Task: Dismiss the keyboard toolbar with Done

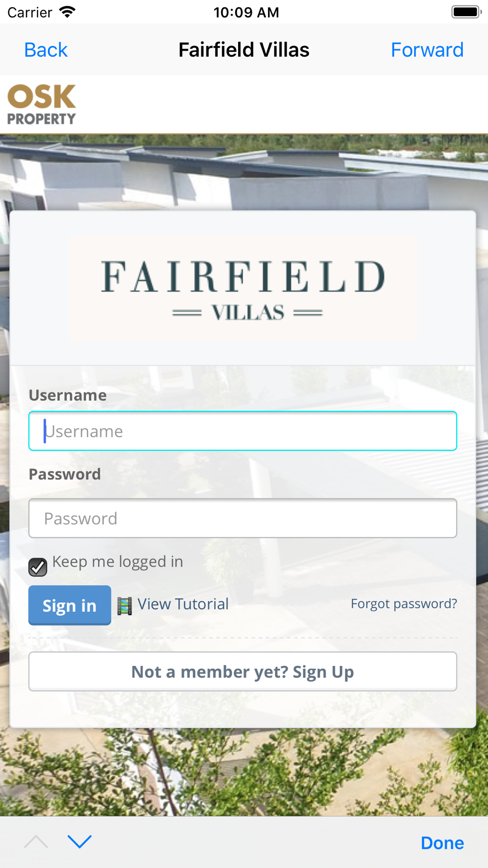Action: [x=442, y=843]
